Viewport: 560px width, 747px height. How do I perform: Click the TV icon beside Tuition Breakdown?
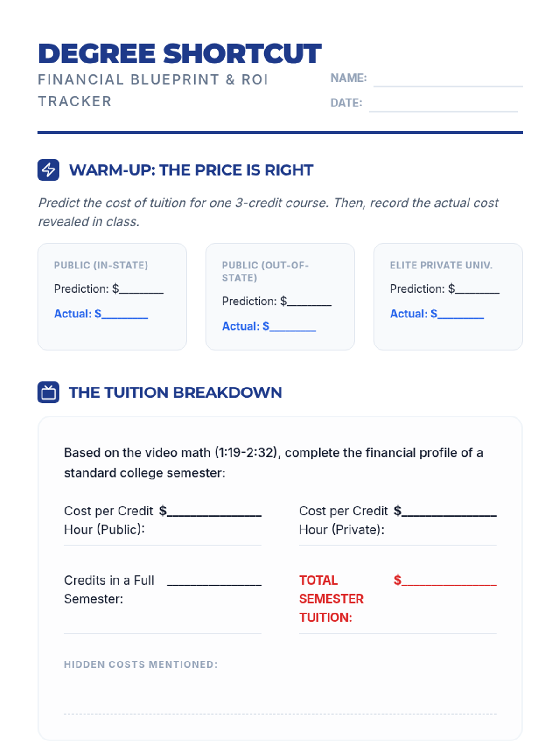(49, 392)
